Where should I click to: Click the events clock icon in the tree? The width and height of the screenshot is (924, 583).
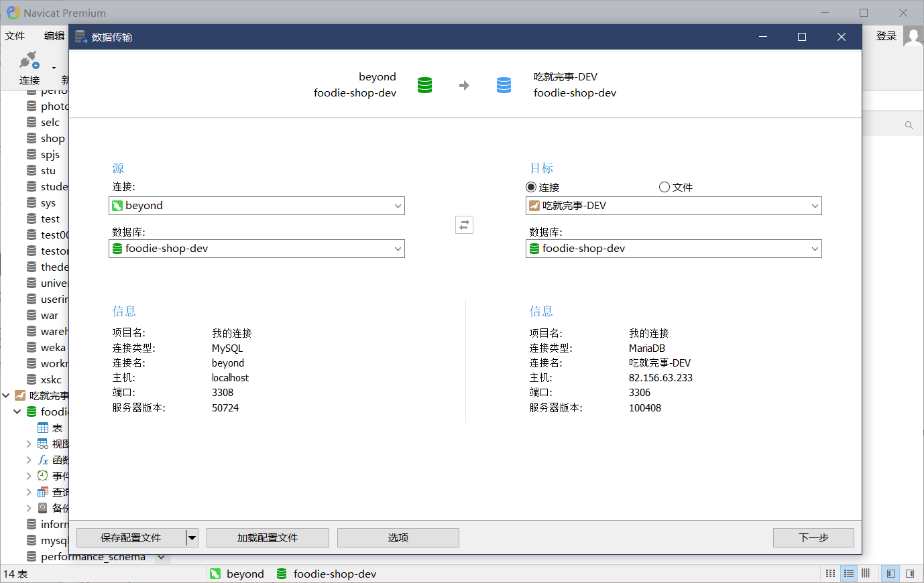click(x=43, y=476)
